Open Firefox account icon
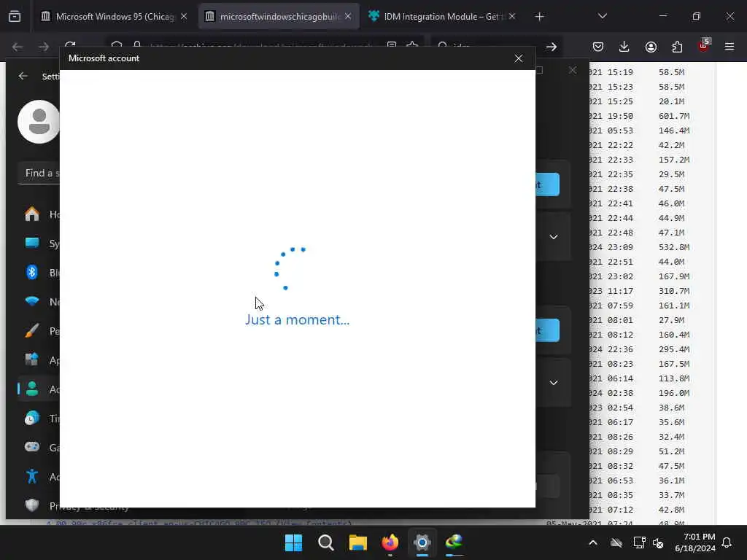Viewport: 747px width, 560px height. pos(651,47)
